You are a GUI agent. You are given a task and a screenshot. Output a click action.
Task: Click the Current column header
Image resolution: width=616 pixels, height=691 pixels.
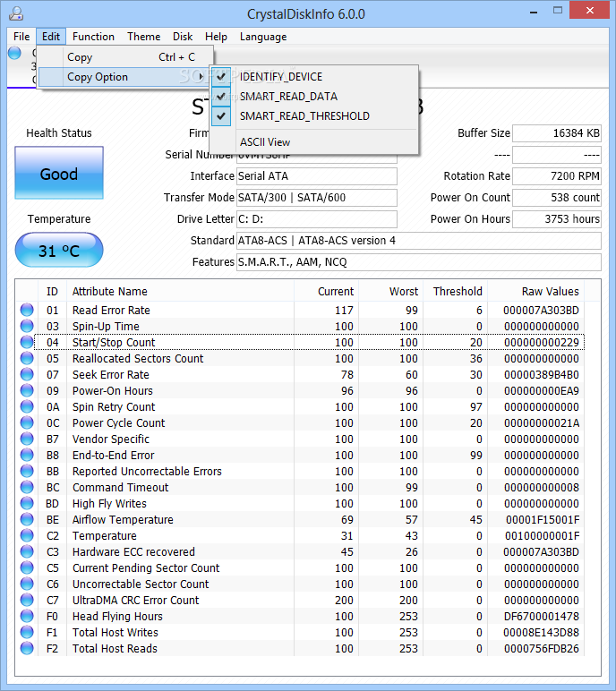(x=326, y=291)
